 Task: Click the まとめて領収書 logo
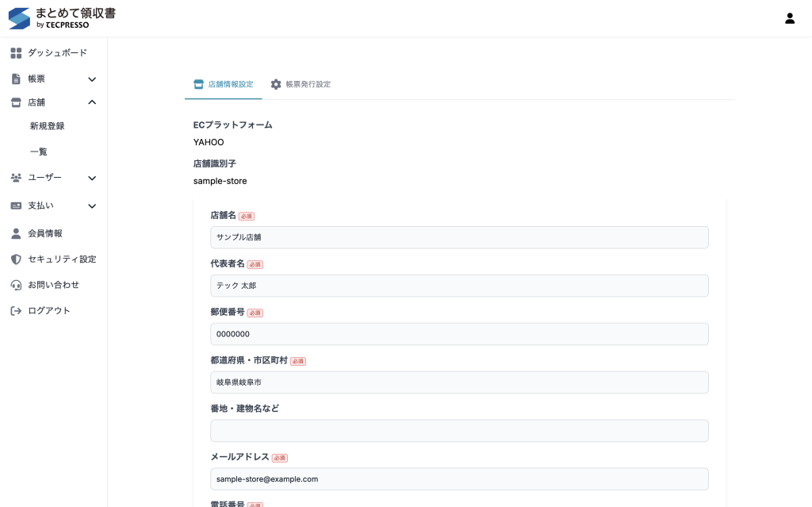click(x=62, y=18)
